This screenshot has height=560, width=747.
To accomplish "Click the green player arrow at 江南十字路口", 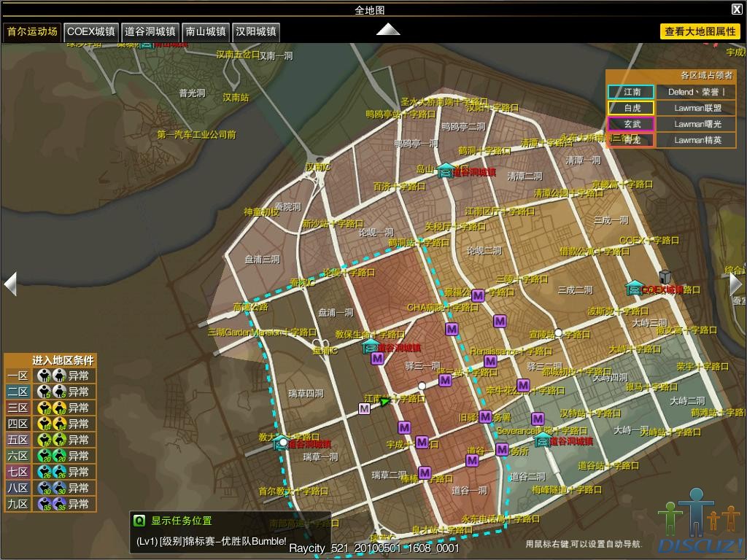I will coord(385,402).
